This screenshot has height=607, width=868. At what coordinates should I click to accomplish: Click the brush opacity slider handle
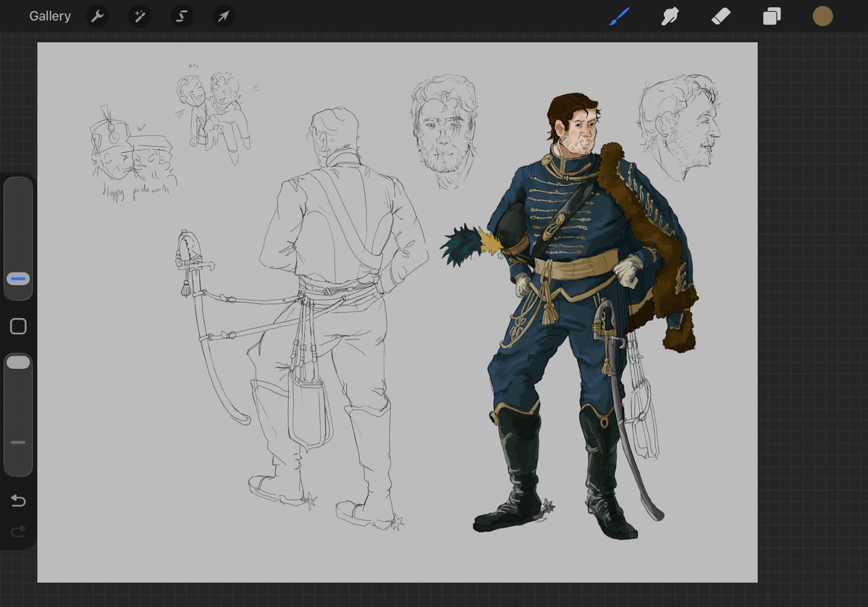(x=18, y=362)
